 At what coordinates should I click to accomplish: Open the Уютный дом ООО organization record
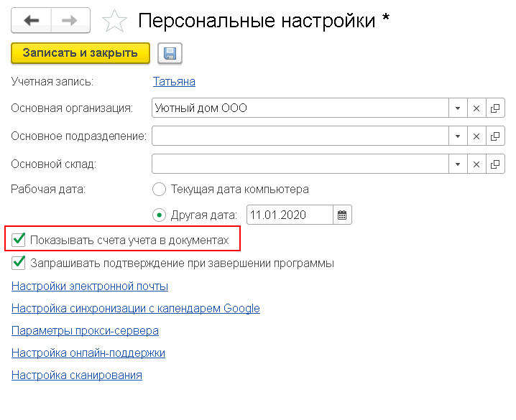(495, 108)
